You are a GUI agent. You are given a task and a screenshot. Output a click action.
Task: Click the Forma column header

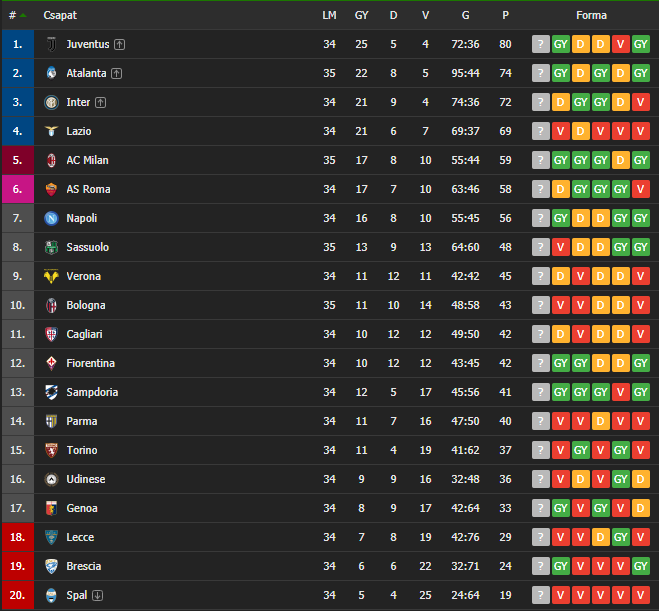(591, 16)
